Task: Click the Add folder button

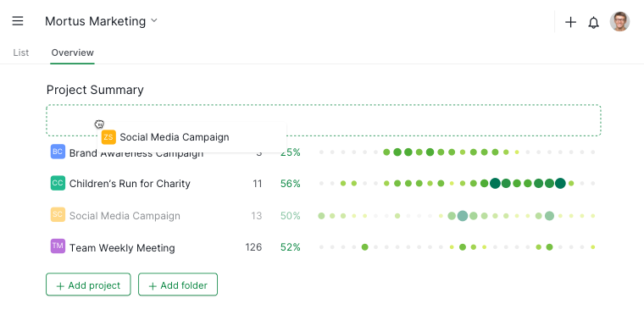Action: click(x=178, y=285)
